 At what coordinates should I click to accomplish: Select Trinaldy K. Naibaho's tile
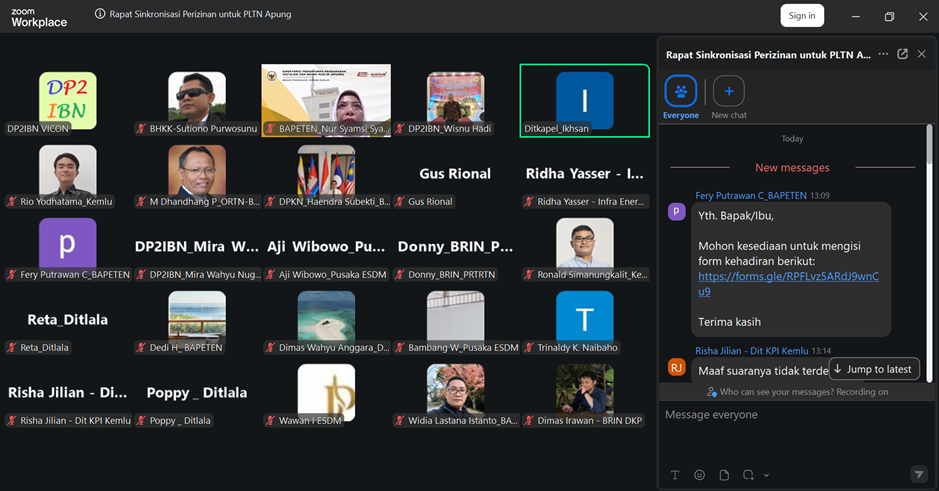(x=584, y=320)
